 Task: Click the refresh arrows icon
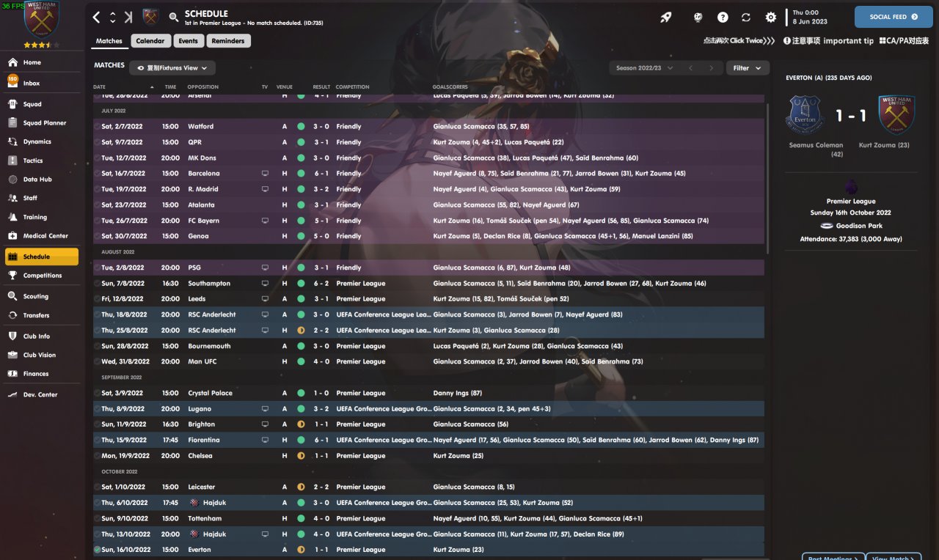(746, 17)
